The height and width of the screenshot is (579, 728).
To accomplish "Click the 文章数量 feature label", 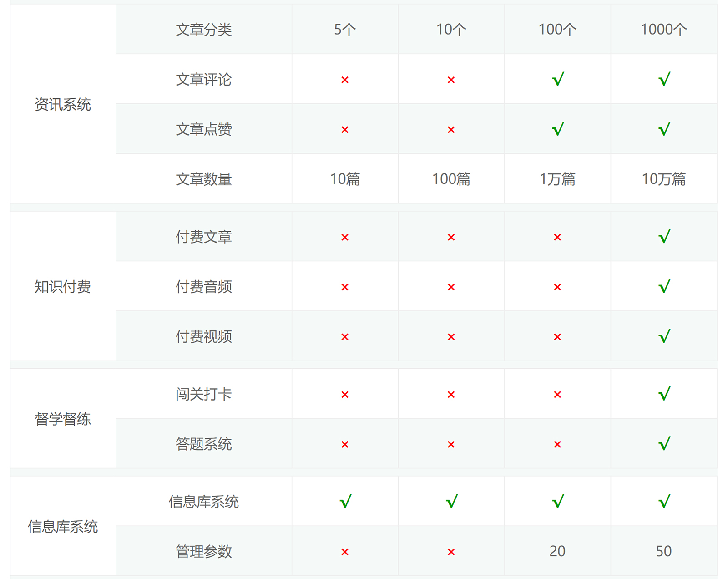I will click(204, 179).
